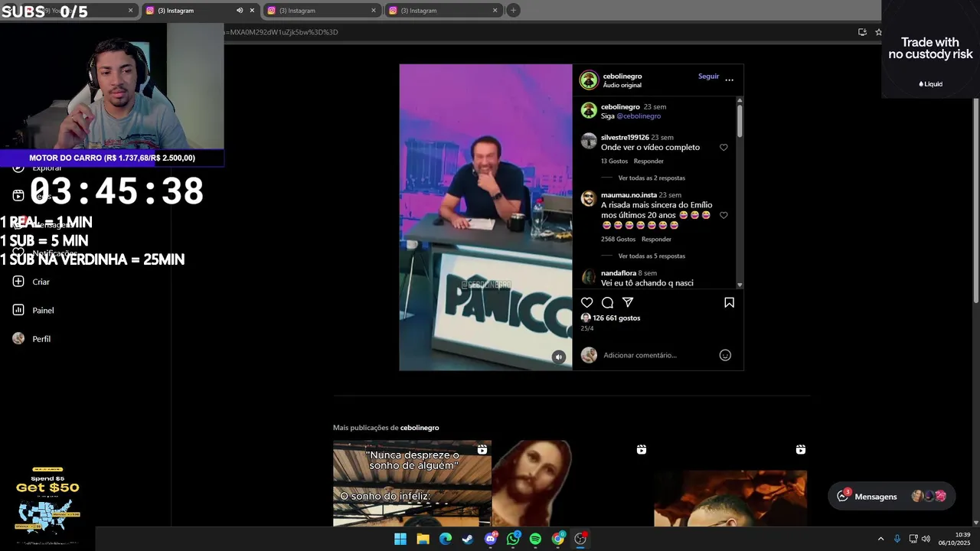
Task: Save post with bookmark icon
Action: click(x=729, y=302)
